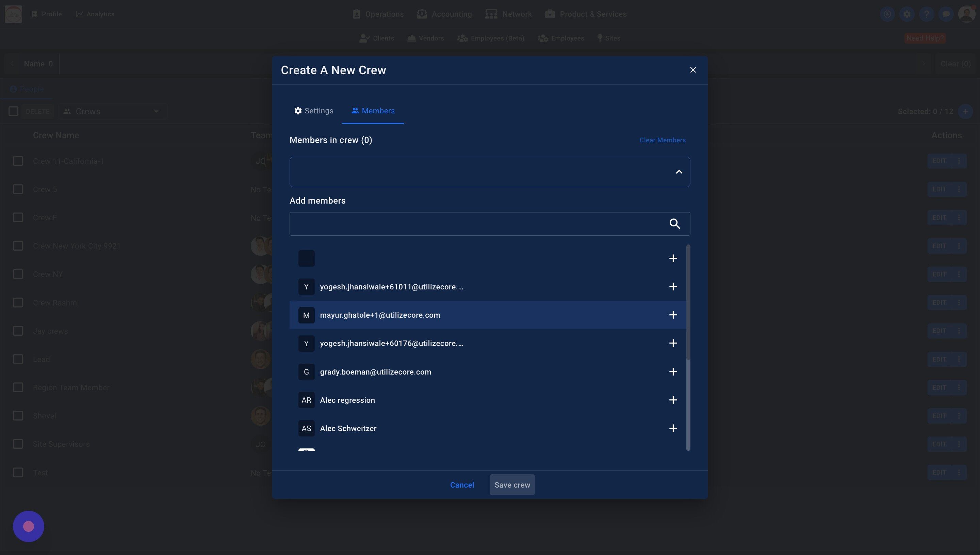Add yogesh.jhansiwale+61011 with plus icon
Viewport: 980px width, 555px height.
coord(673,287)
